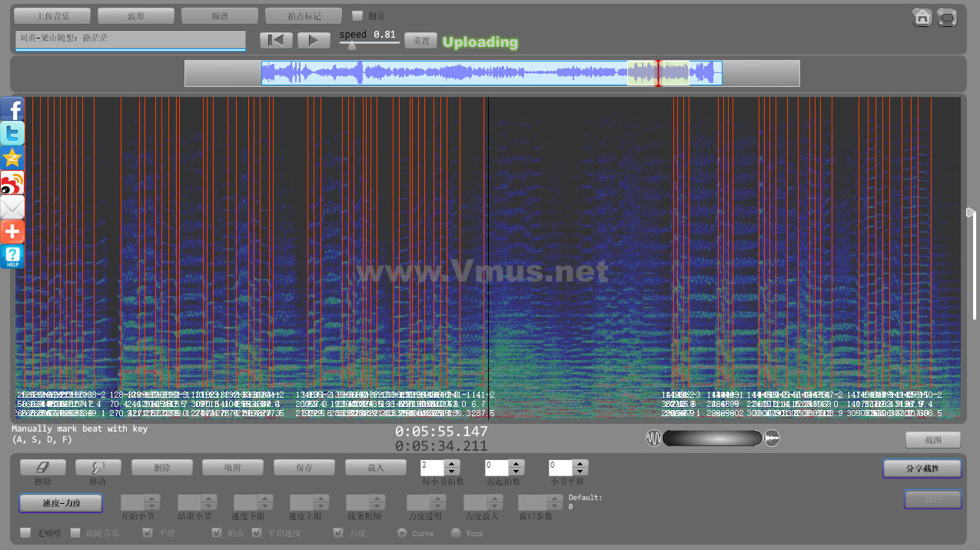Switch to the 波形 waveform view
This screenshot has height=550, width=980.
tap(136, 15)
